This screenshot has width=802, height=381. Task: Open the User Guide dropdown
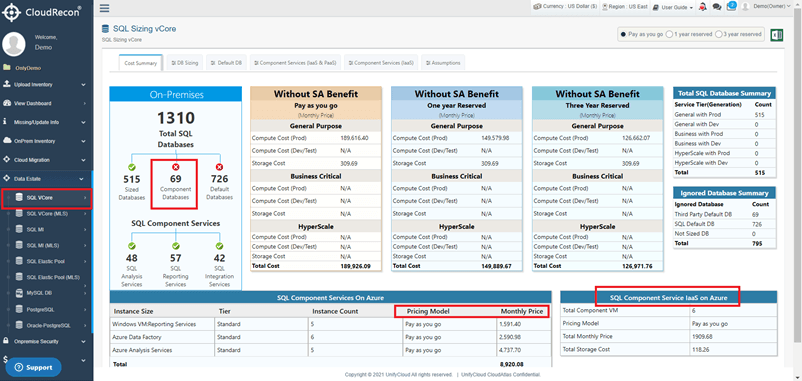pos(673,7)
